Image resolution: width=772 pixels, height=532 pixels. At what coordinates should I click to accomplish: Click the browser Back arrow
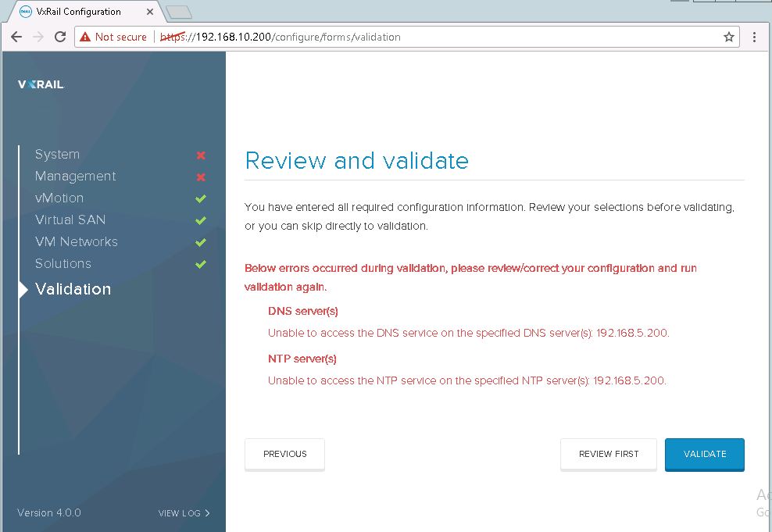click(16, 37)
